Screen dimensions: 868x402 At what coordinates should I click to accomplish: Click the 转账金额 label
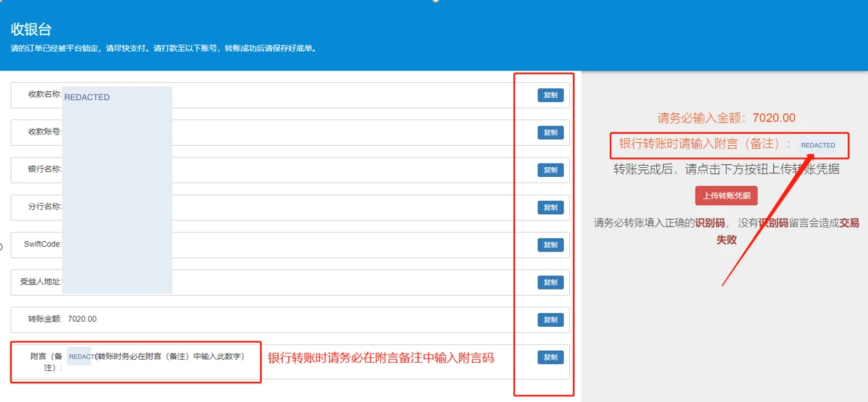pyautogui.click(x=45, y=318)
